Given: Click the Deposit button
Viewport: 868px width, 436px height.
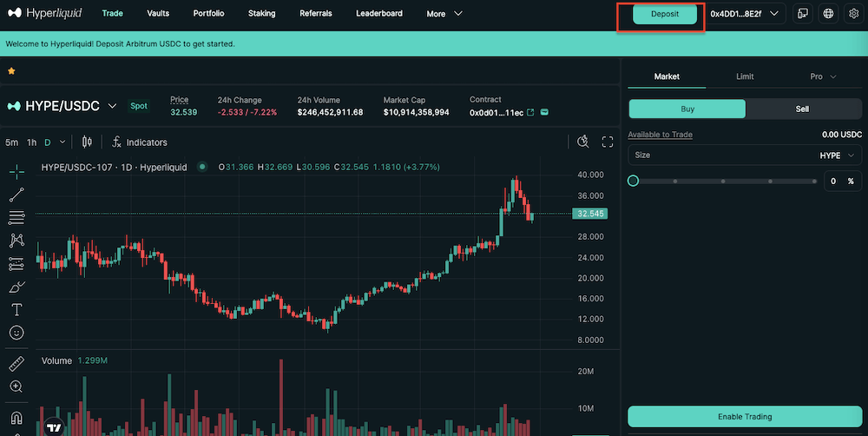Looking at the screenshot, I should tap(665, 14).
